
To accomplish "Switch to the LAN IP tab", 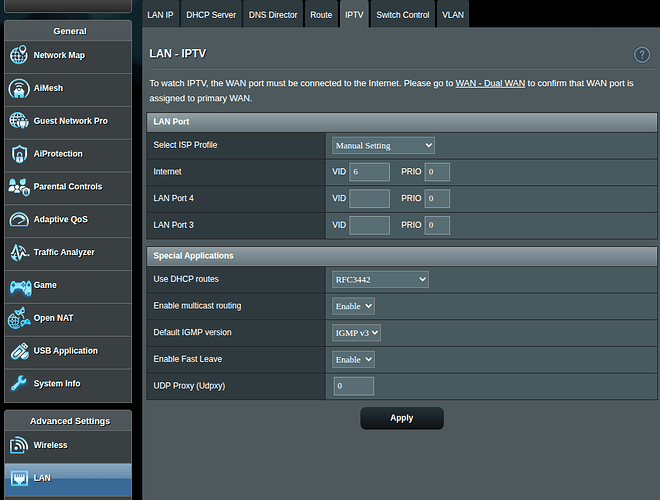I will (x=160, y=15).
